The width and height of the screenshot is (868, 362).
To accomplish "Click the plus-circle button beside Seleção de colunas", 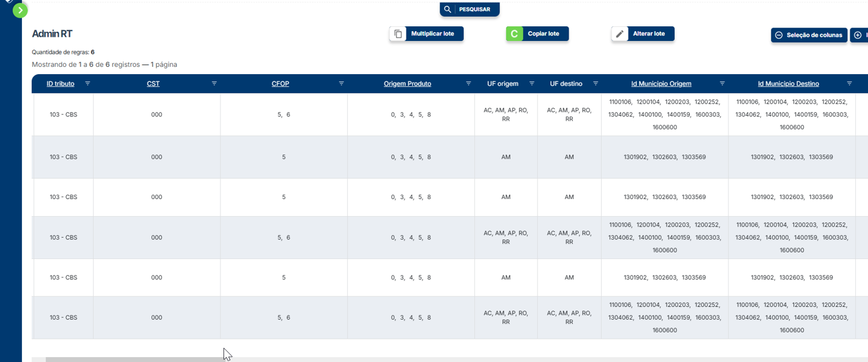I will click(x=859, y=35).
